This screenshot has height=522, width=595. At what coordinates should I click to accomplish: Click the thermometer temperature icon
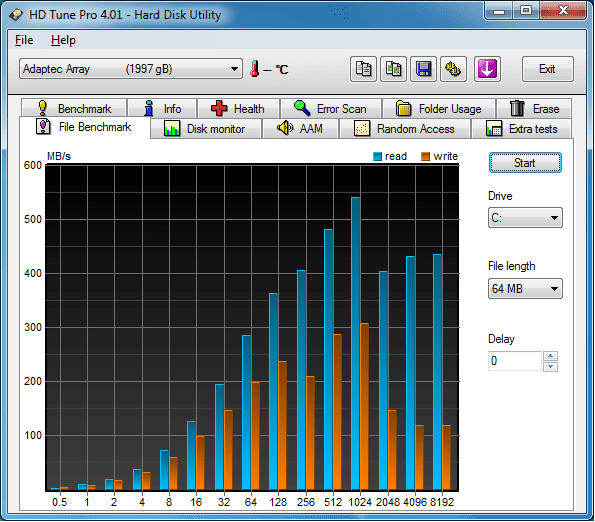click(x=255, y=69)
